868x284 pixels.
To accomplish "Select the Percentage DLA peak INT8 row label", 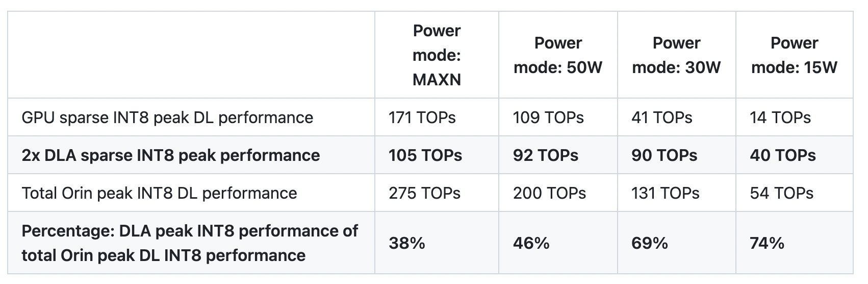I will click(190, 243).
